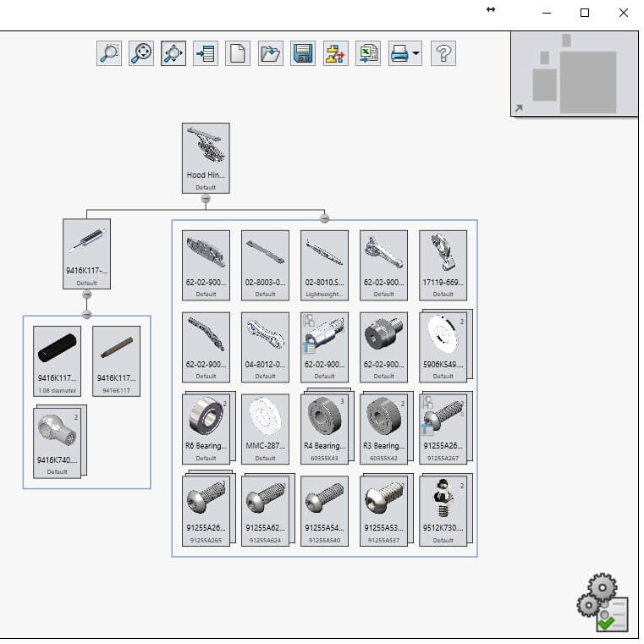Open the Help question mark icon
644x644 pixels.
pyautogui.click(x=443, y=53)
